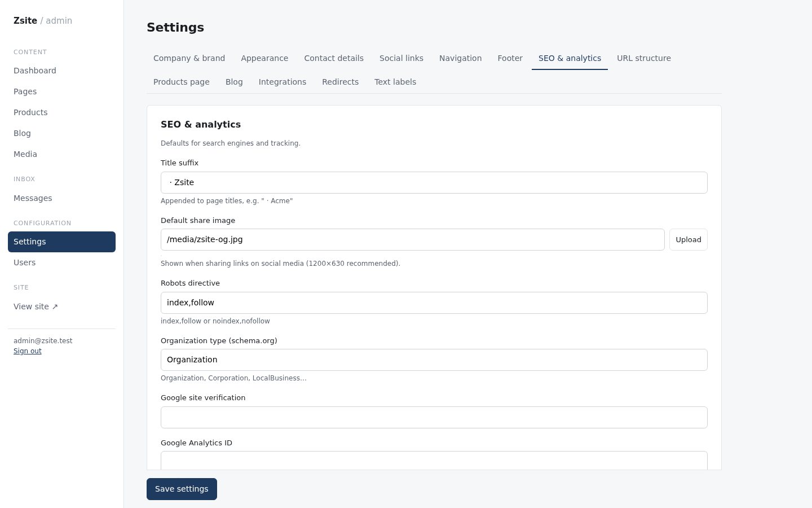Viewport: 812px width, 508px height.
Task: Switch to the Integrations tab
Action: (x=283, y=82)
